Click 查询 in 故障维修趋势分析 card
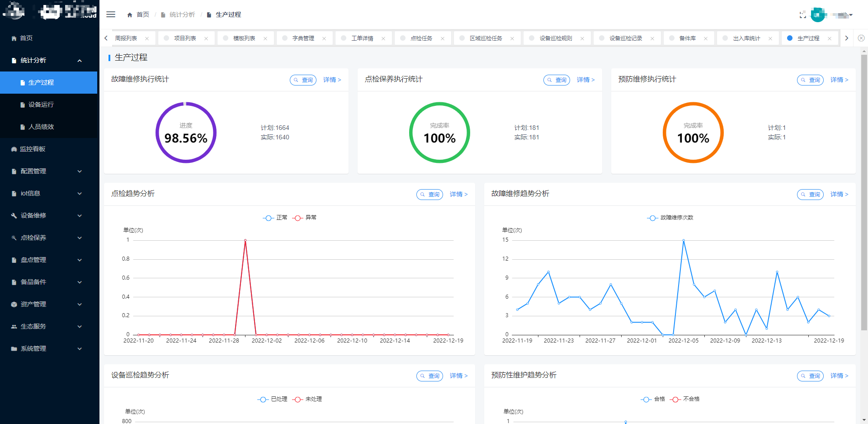Image resolution: width=868 pixels, height=424 pixels. click(810, 195)
